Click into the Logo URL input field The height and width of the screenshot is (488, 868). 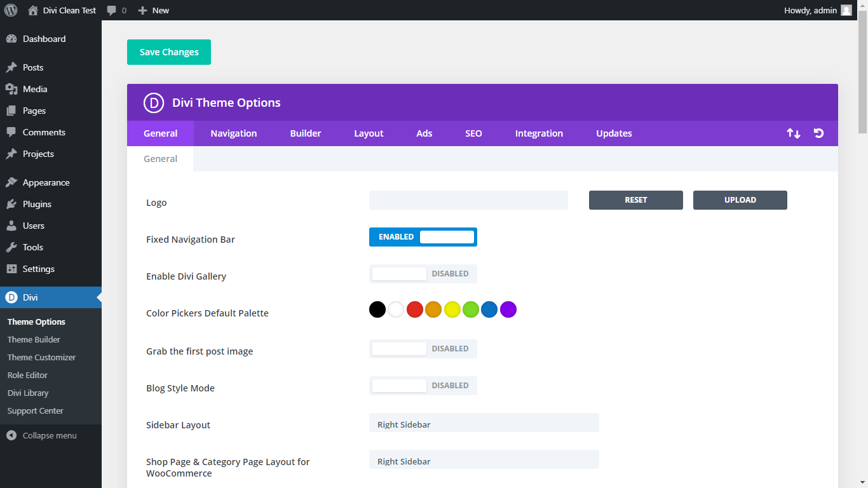coord(468,200)
